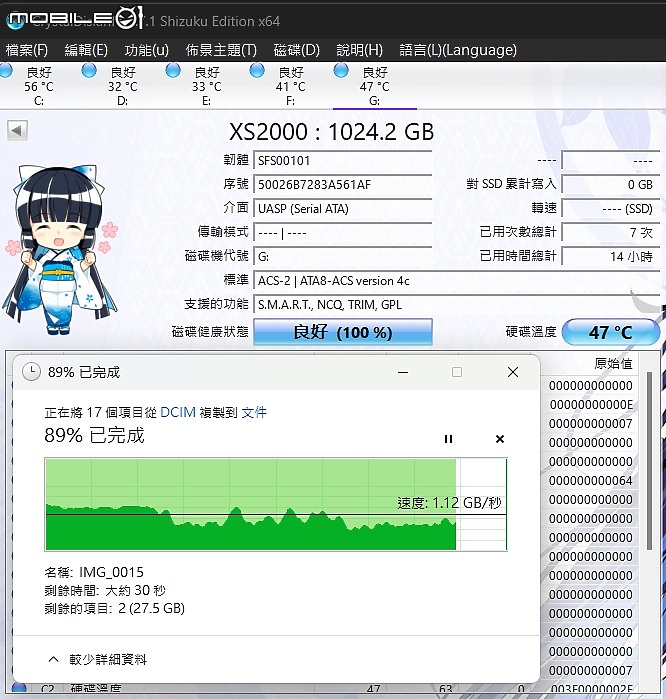Click the power on count value 7 次
This screenshot has width=666, height=699.
611,233
